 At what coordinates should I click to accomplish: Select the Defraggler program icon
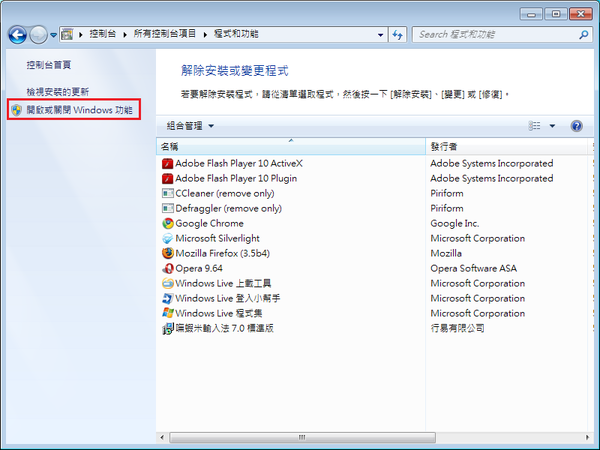[x=167, y=209]
